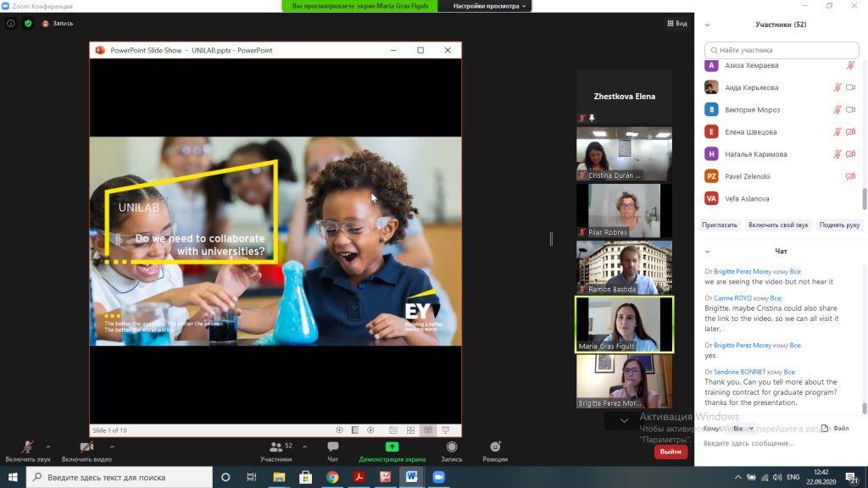Leave the meeting with Выйти
This screenshot has height=488, width=868.
click(x=670, y=452)
